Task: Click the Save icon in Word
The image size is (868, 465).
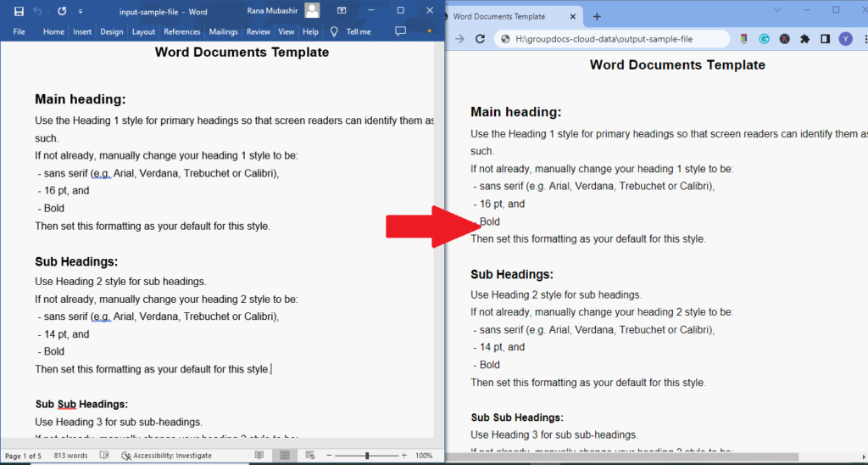Action: 19,11
